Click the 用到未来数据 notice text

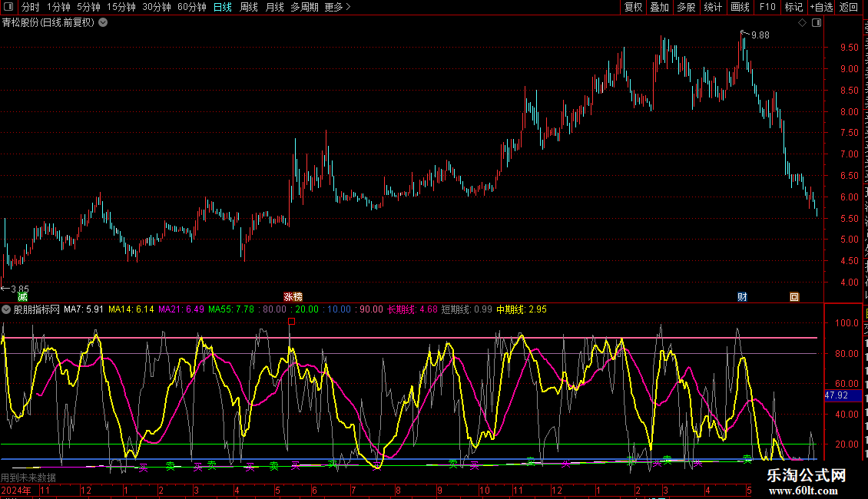pos(28,478)
